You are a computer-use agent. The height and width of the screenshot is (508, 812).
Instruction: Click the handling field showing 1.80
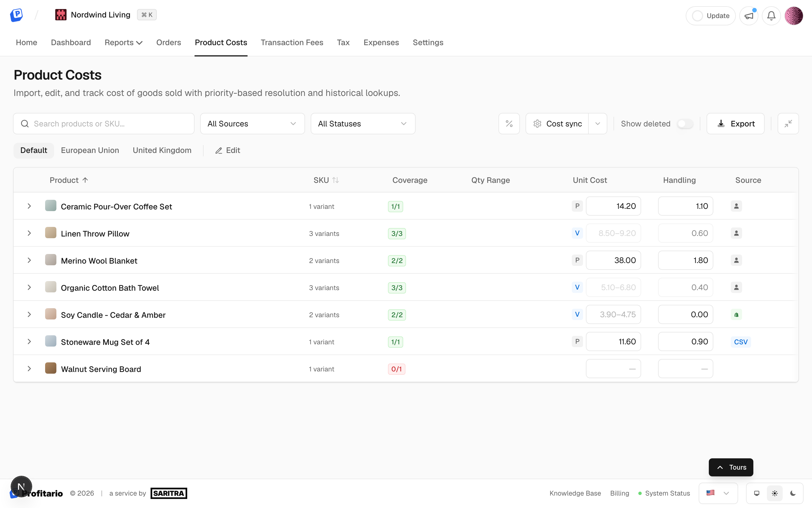[x=685, y=260]
